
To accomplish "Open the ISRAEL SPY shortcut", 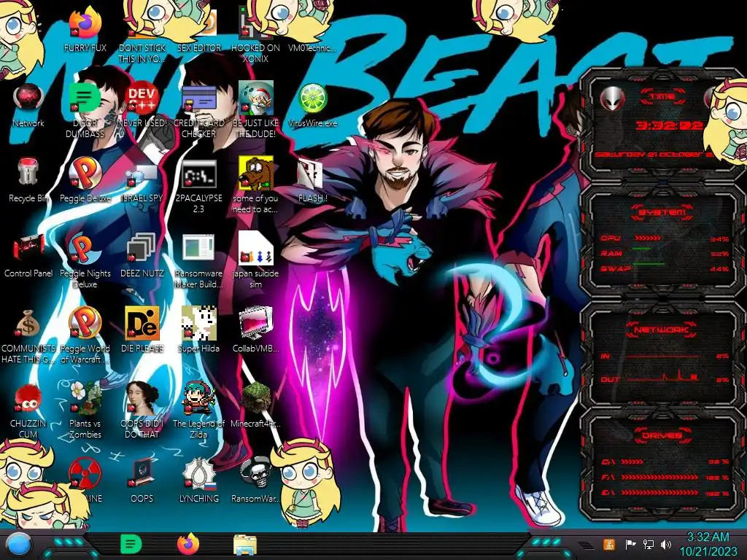I will 142,174.
